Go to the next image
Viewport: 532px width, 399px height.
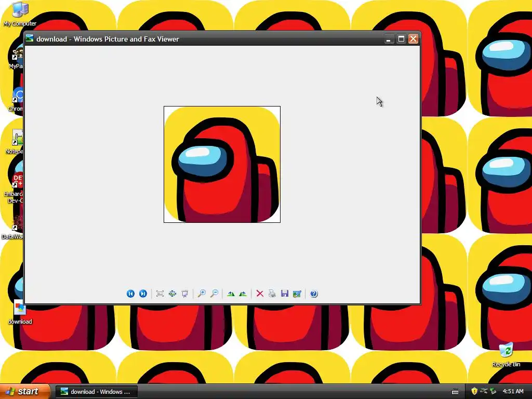[143, 294]
